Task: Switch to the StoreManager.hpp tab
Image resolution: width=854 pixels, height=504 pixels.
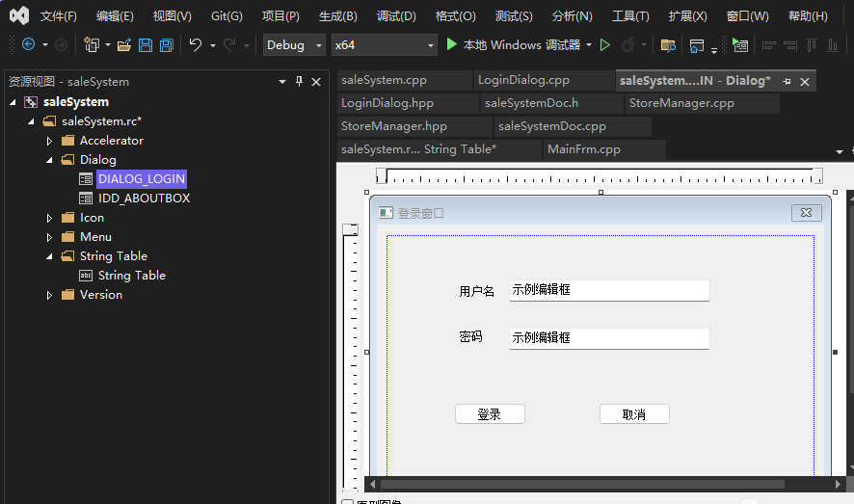Action: [x=414, y=126]
